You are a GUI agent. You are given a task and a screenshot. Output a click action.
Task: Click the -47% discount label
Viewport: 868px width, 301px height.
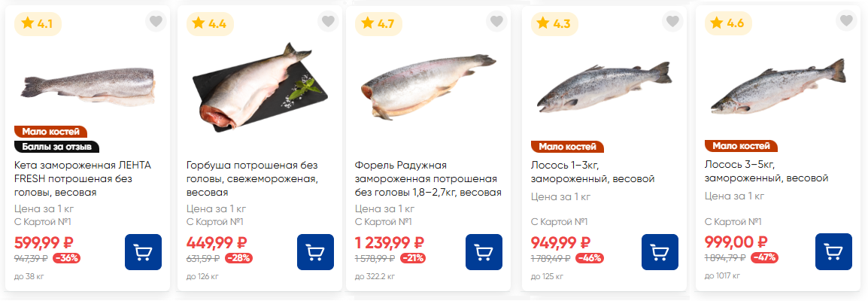click(x=763, y=257)
